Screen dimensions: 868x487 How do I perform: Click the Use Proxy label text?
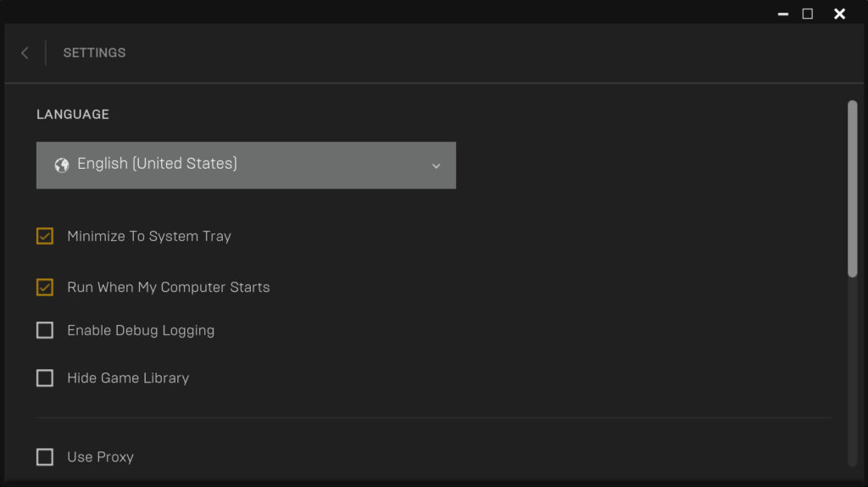pyautogui.click(x=100, y=457)
